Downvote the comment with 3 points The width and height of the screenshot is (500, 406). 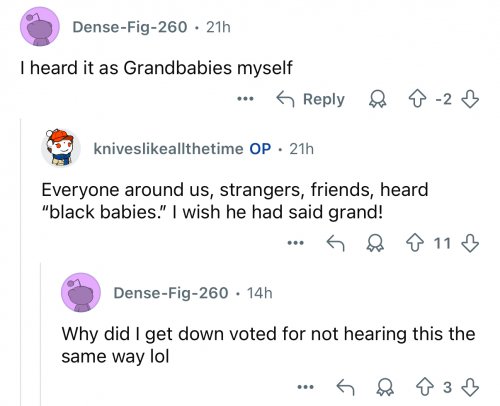pyautogui.click(x=470, y=387)
